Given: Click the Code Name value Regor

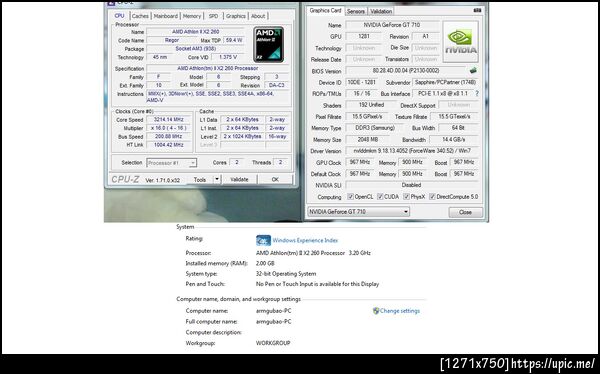Looking at the screenshot, I should pyautogui.click(x=172, y=40).
